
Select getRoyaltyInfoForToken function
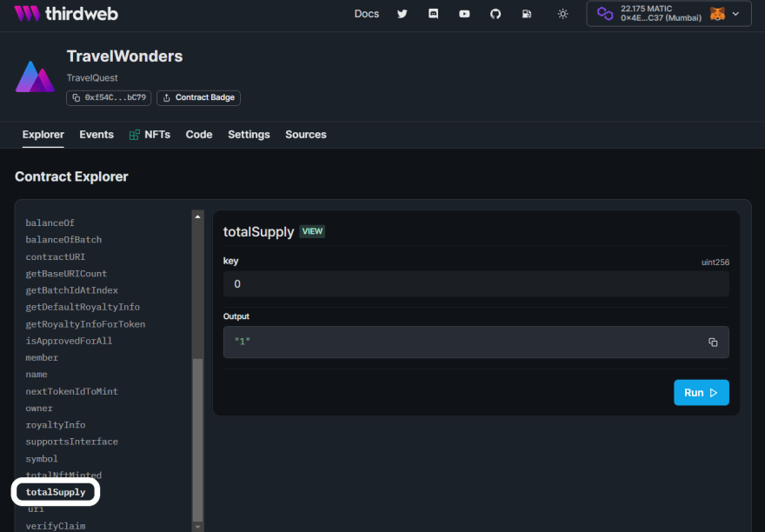(85, 324)
